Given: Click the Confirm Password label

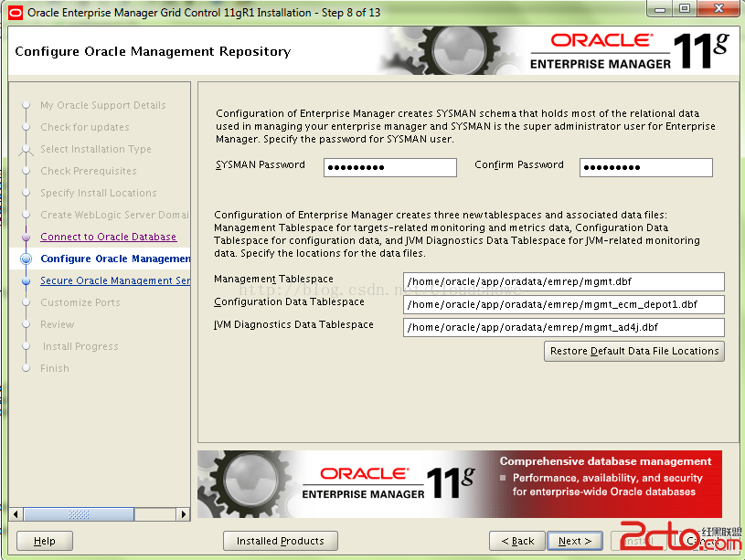Looking at the screenshot, I should (519, 164).
